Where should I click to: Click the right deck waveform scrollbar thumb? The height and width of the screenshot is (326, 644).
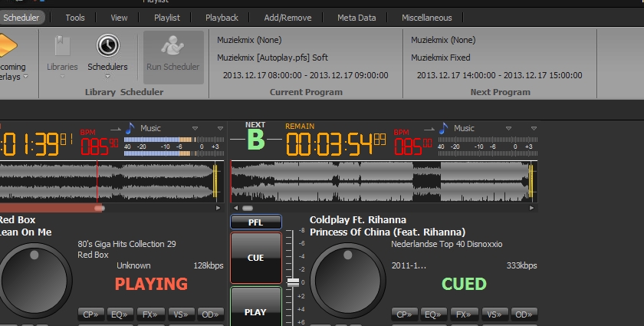coord(248,208)
